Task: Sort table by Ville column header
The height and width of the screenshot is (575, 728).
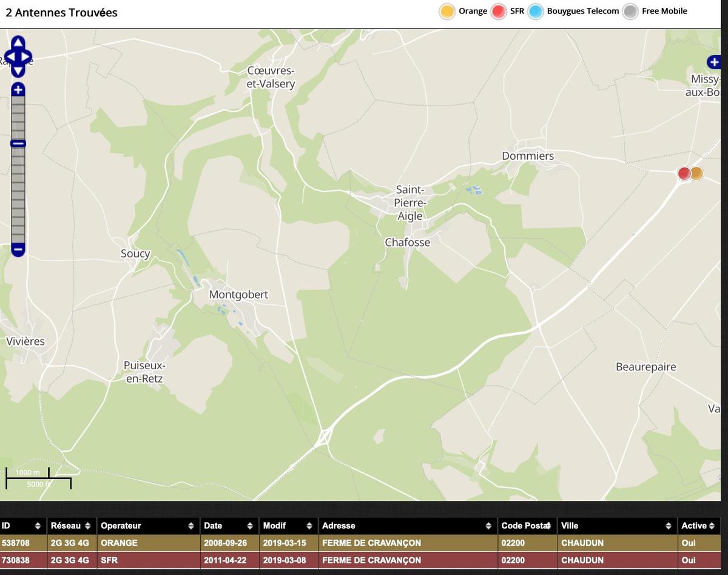Action: click(616, 526)
